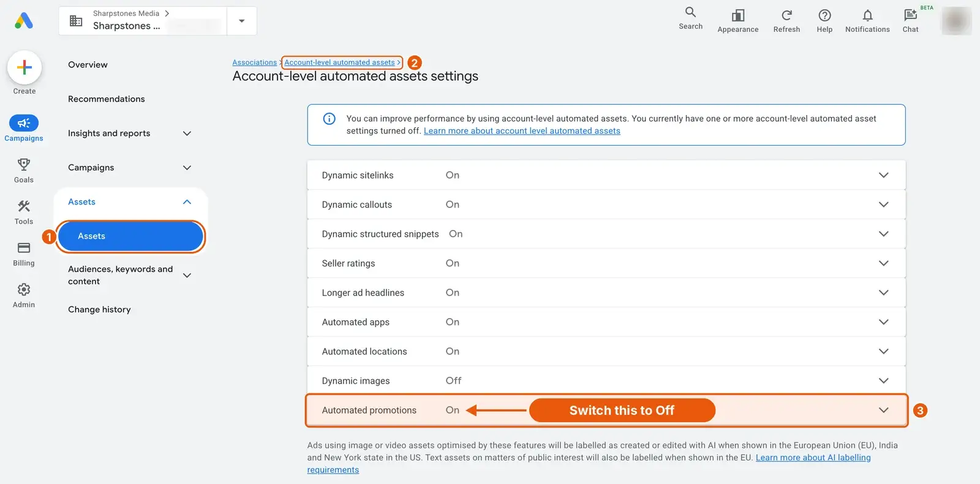Screen dimensions: 980x484
Task: Open the Help question mark icon
Action: coord(824,15)
